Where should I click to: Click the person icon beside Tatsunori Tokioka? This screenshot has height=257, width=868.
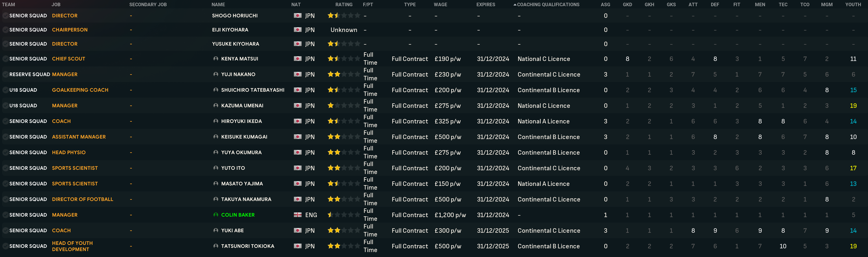tap(216, 246)
